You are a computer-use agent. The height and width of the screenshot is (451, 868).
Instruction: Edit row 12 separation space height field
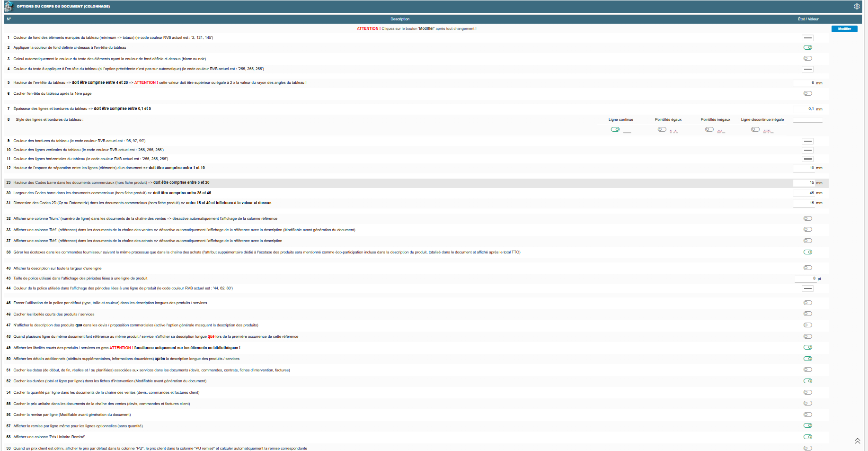[x=804, y=168]
